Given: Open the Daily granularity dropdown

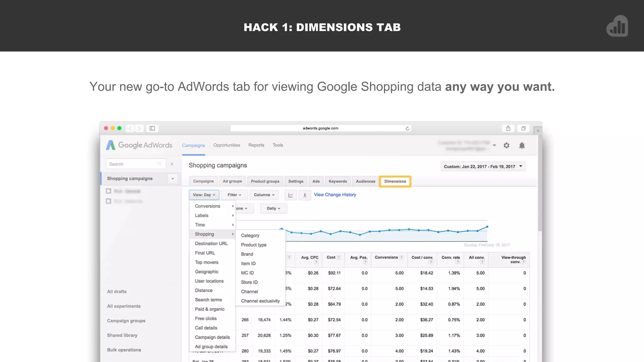Looking at the screenshot, I should (x=273, y=208).
